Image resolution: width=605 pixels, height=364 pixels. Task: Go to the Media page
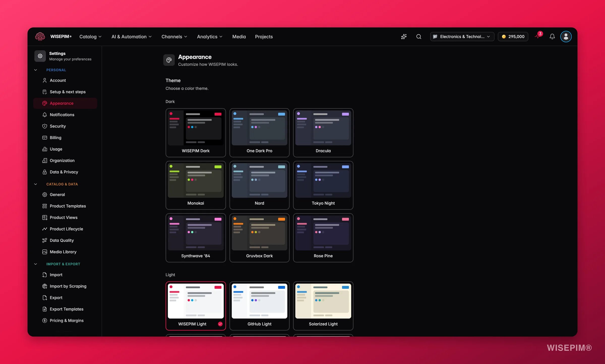pyautogui.click(x=239, y=37)
